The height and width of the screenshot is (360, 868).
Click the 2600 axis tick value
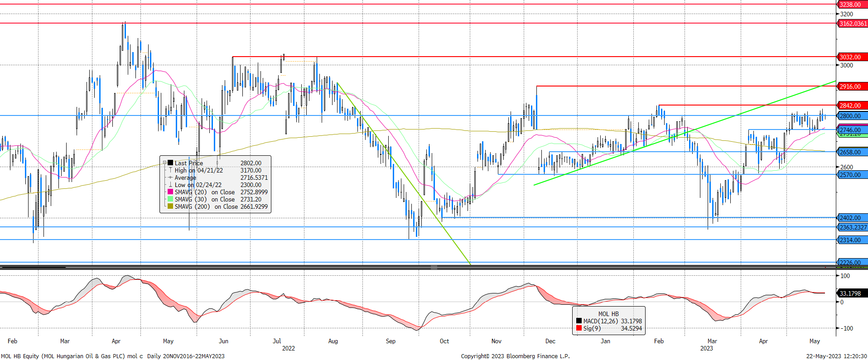pyautogui.click(x=846, y=167)
